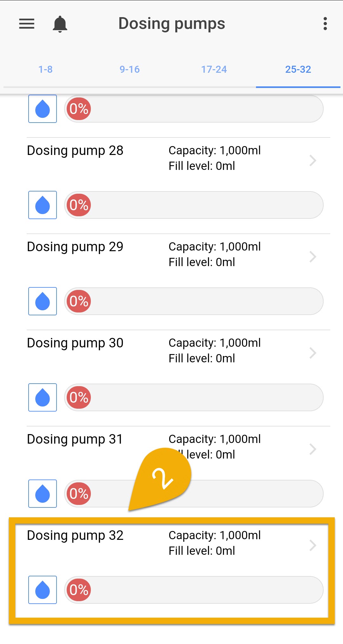
Task: Switch to the 17-24 pumps tab
Action: pyautogui.click(x=214, y=69)
